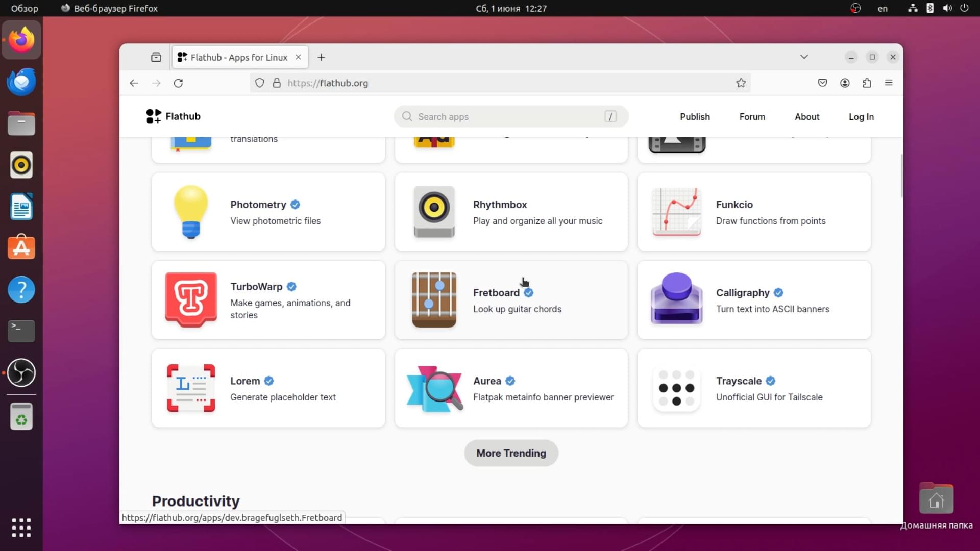Open the Firefox application menu
This screenshot has height=551, width=980.
tap(889, 83)
